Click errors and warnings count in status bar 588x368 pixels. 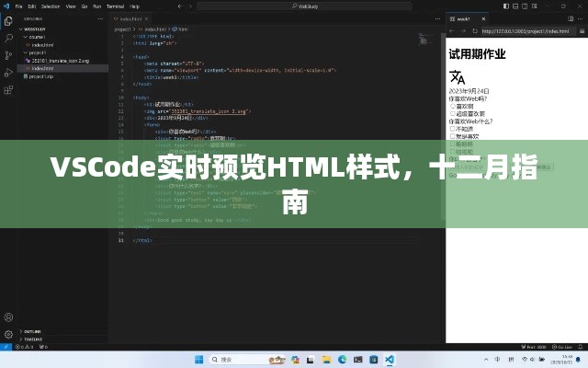coord(25,347)
